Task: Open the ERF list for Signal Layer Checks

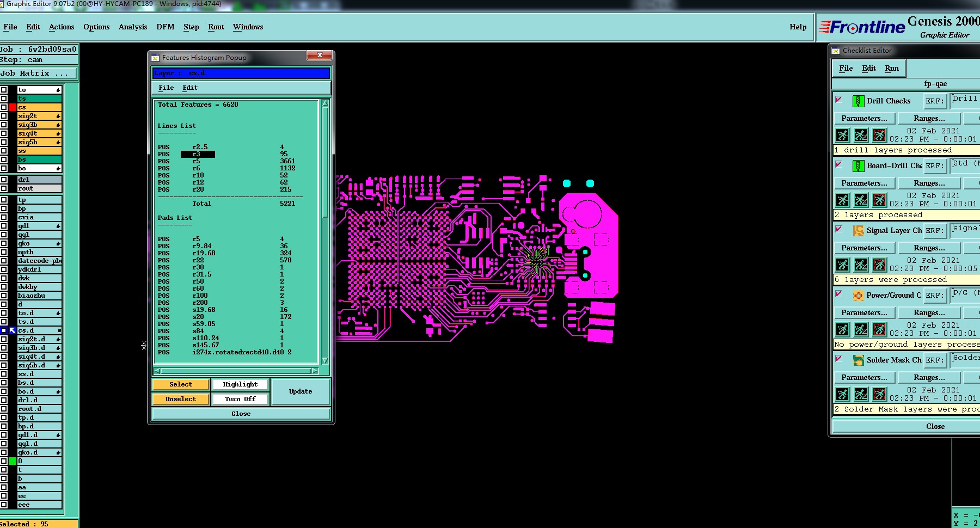Action: point(934,230)
